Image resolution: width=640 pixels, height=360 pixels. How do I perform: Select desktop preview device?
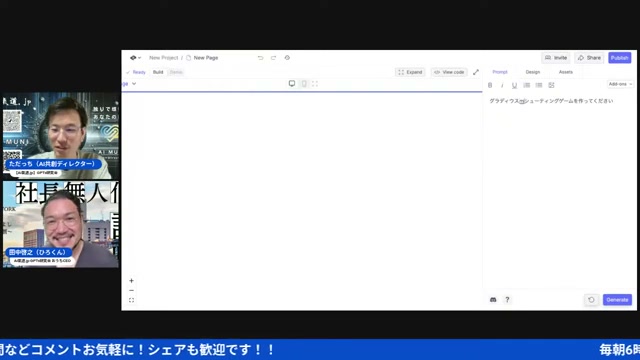click(x=292, y=84)
